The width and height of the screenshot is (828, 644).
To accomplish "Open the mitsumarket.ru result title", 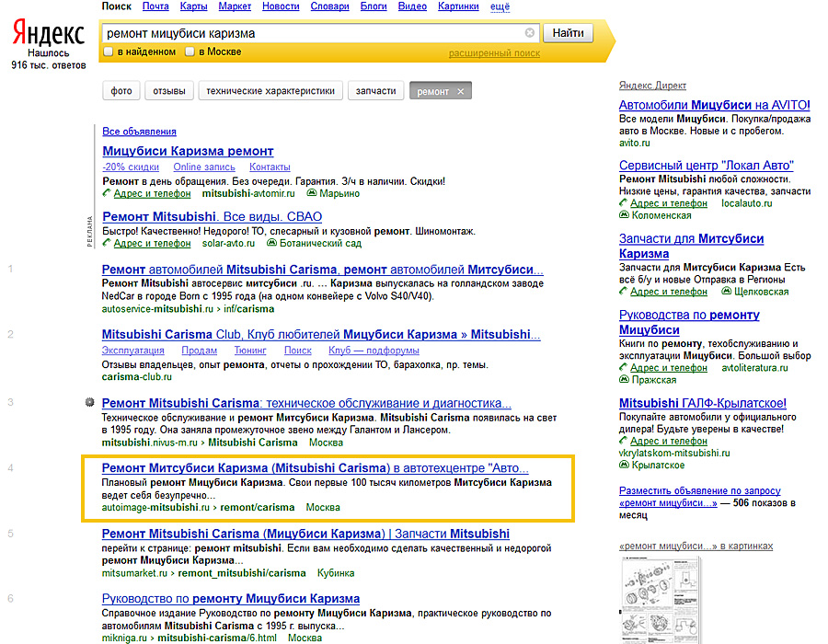I will coord(305,534).
